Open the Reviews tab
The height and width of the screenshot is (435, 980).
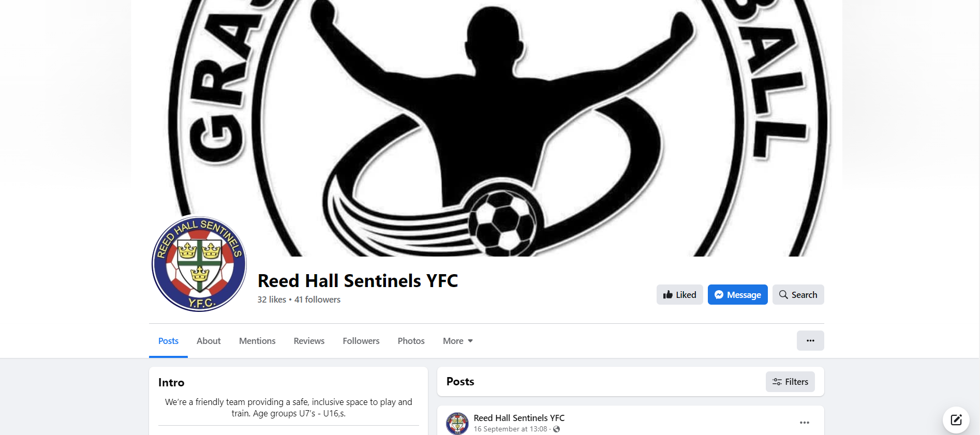coord(309,341)
